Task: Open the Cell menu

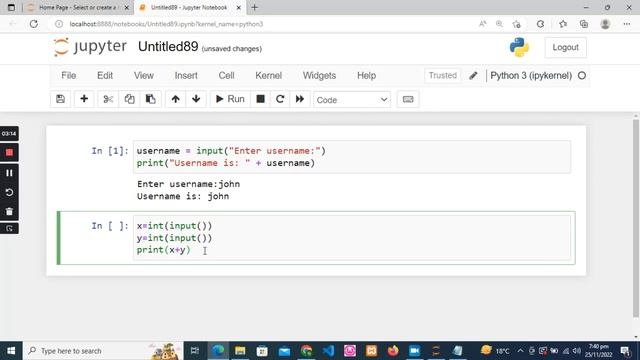Action: coord(227,76)
